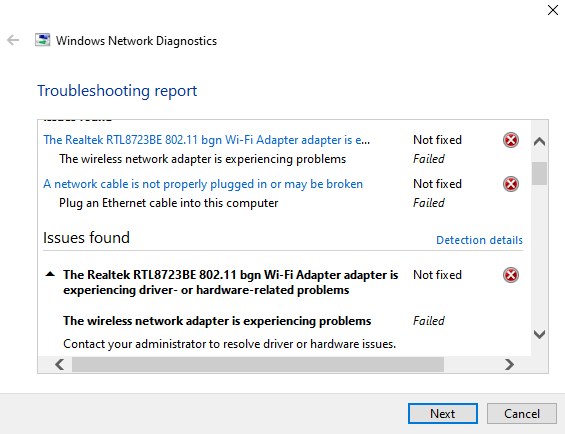Click the horizontal scrollbar thumb
This screenshot has width=565, height=434.
click(x=258, y=364)
